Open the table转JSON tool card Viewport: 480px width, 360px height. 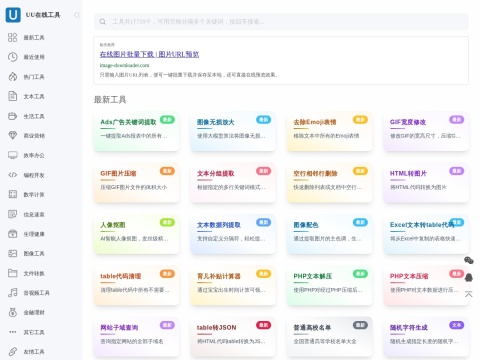[x=233, y=337]
